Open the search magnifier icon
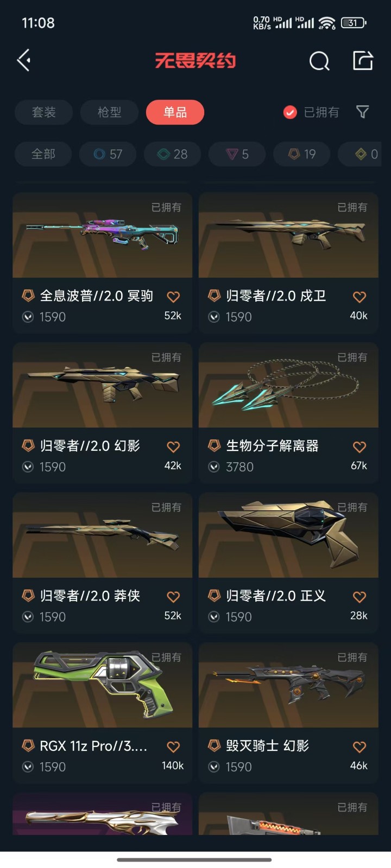Viewport: 391px width, 868px height. coord(319,61)
